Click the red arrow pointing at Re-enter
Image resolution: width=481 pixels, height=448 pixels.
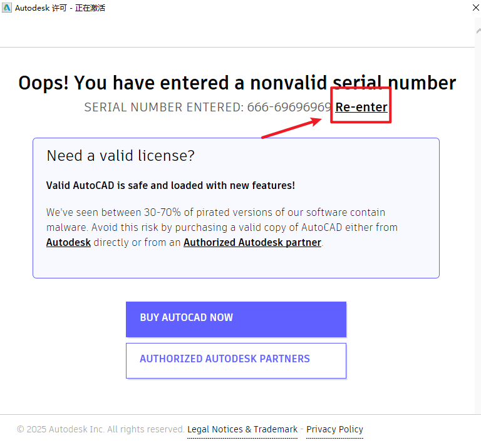point(296,127)
